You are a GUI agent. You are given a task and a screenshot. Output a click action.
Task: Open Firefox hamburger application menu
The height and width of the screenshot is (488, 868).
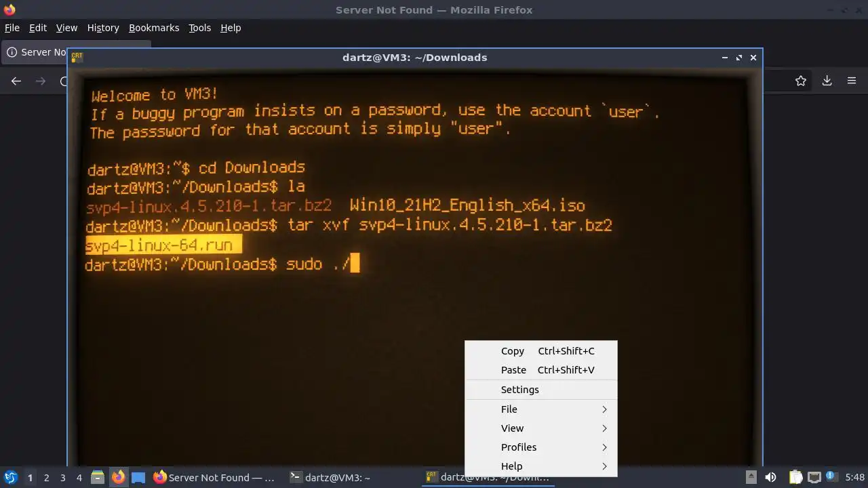[852, 81]
